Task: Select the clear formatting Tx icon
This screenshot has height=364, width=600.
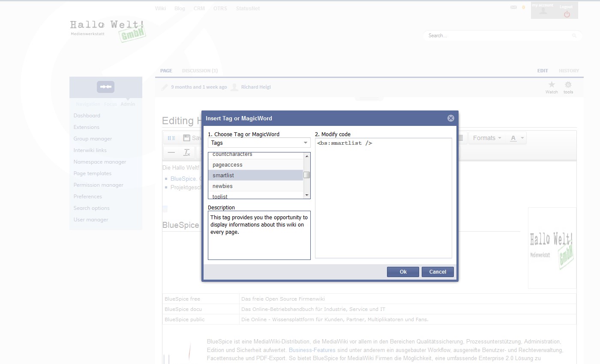Action: (186, 152)
